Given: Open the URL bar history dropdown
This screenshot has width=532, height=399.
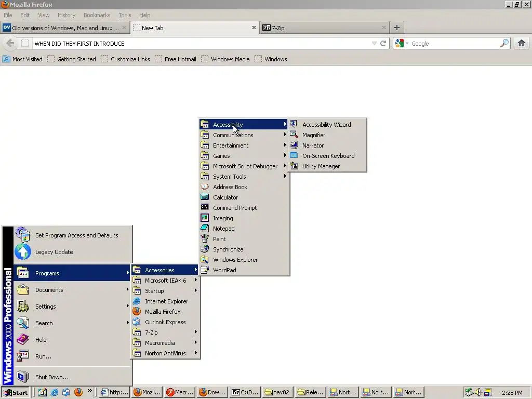Looking at the screenshot, I should pyautogui.click(x=374, y=44).
